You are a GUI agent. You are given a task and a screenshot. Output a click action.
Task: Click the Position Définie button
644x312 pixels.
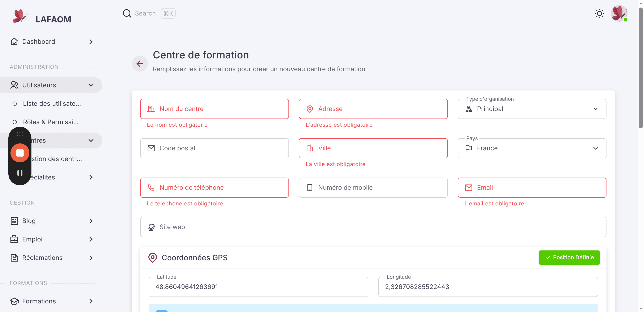pyautogui.click(x=569, y=258)
